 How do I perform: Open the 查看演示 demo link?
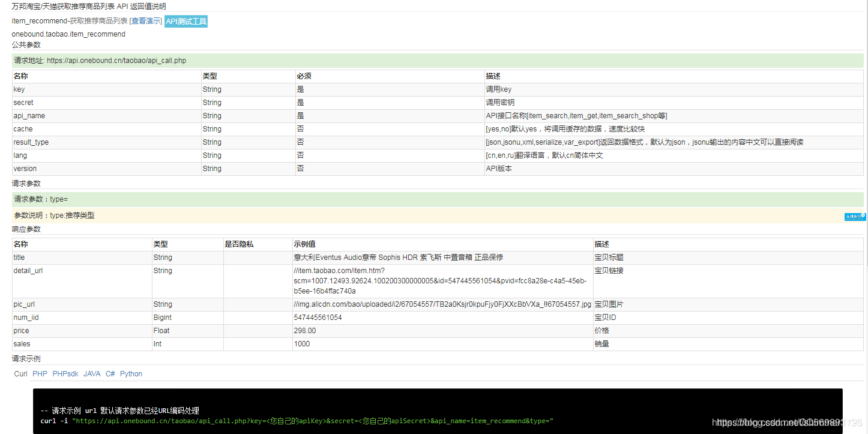pyautogui.click(x=146, y=21)
